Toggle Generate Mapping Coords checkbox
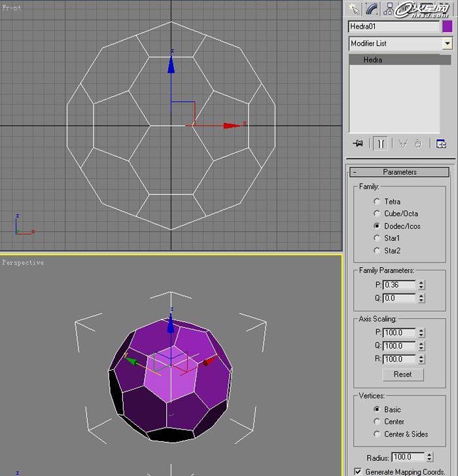 point(358,471)
